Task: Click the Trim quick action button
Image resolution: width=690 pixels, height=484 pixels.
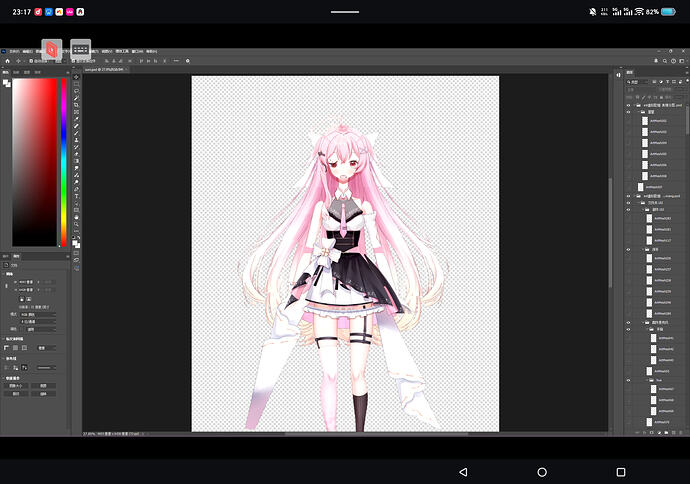Action: coord(16,394)
